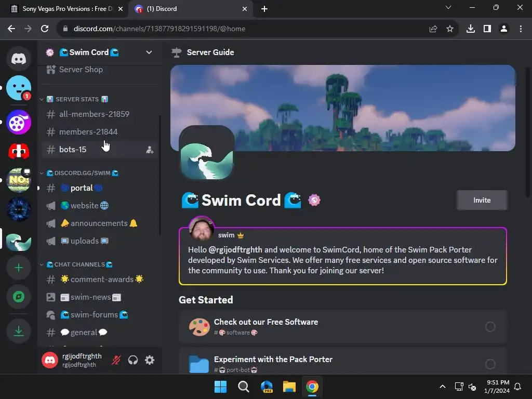Click the Swim Cord server logo thumbnail
532x399 pixels.
click(x=207, y=153)
